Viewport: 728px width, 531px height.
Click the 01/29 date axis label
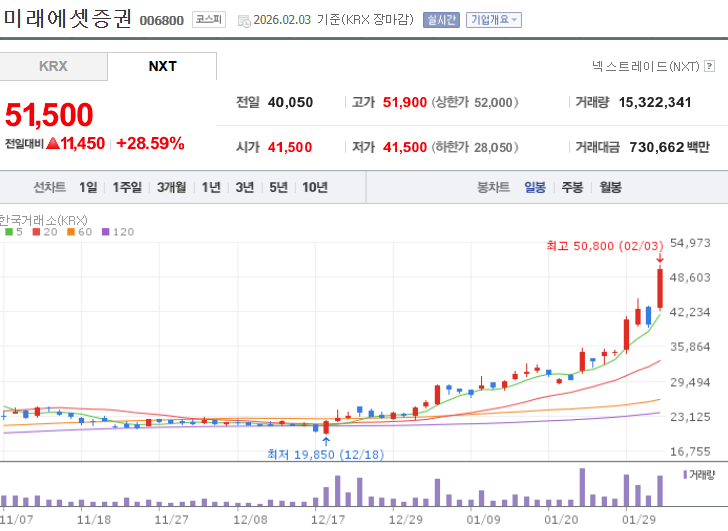[639, 519]
